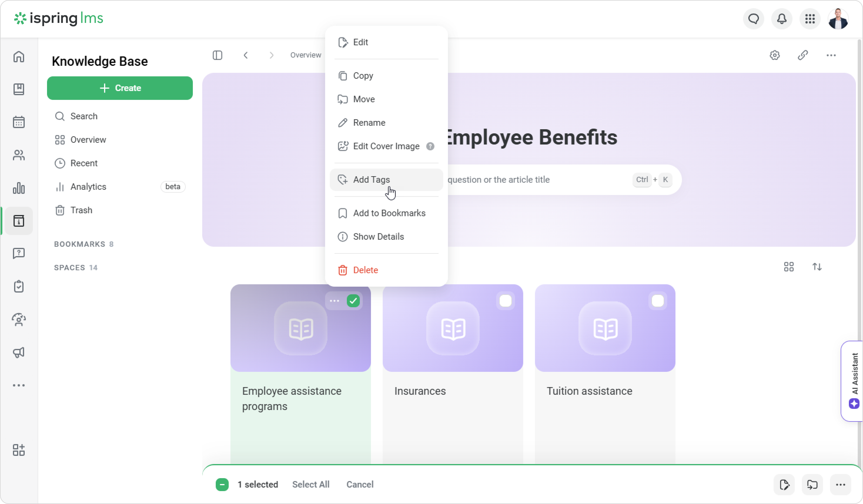Click the sort order arrows icon
This screenshot has height=504, width=863.
pos(817,267)
